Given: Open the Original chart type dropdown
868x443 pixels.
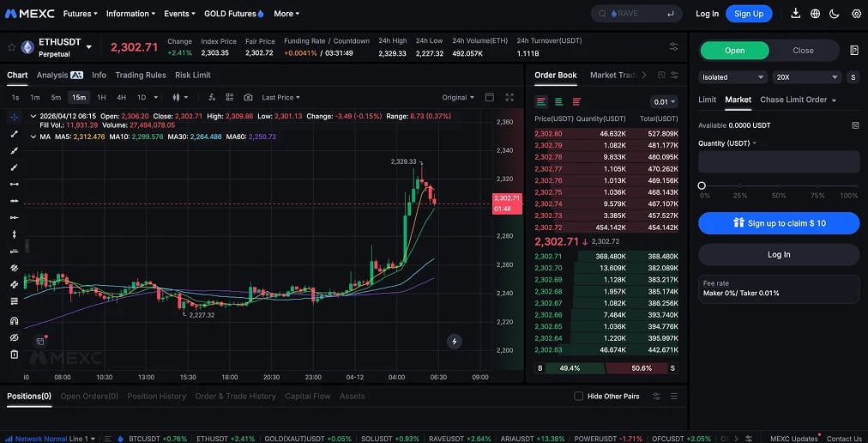Looking at the screenshot, I should pos(458,97).
